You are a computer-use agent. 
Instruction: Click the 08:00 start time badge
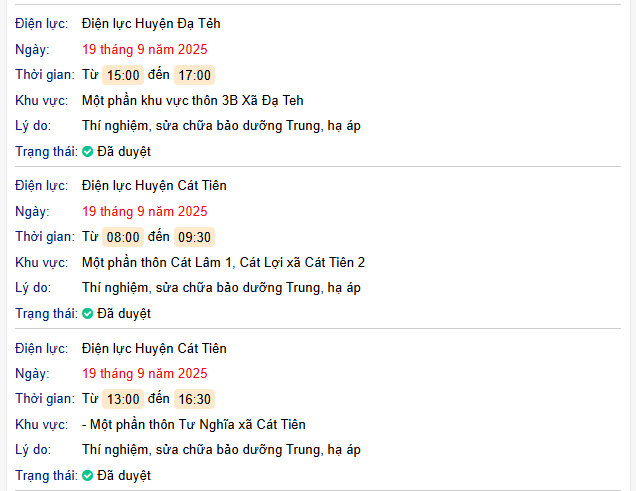123,237
